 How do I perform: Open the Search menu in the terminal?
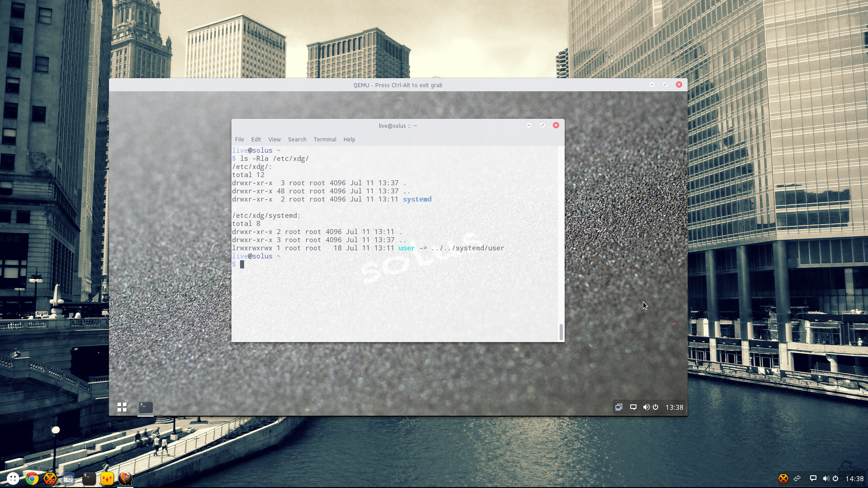(x=297, y=140)
